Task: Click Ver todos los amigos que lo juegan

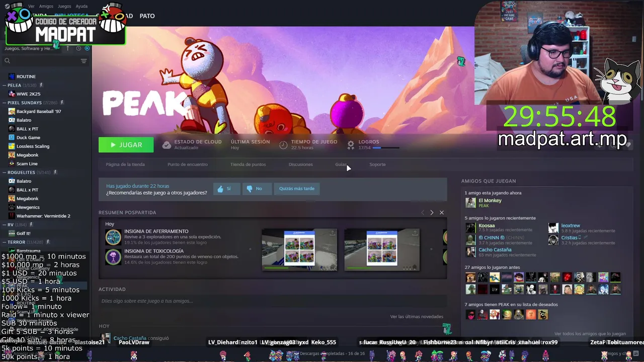Action: click(x=590, y=334)
